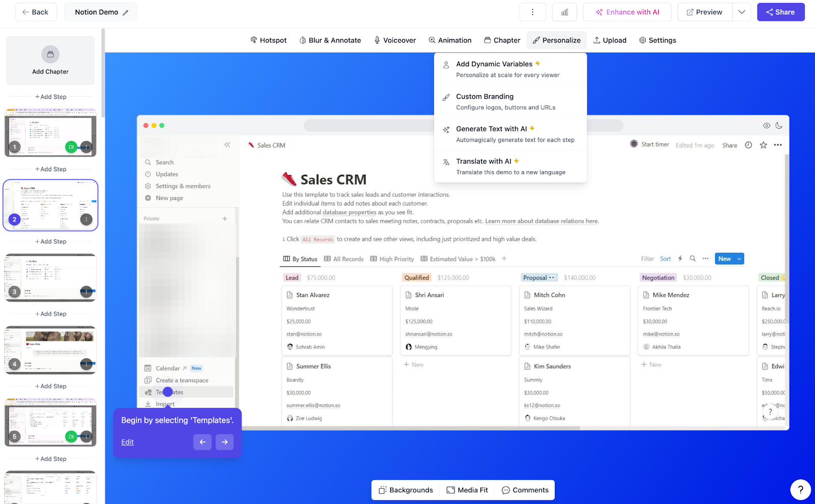Select Add Dynamic Variables menu item

[x=510, y=69]
